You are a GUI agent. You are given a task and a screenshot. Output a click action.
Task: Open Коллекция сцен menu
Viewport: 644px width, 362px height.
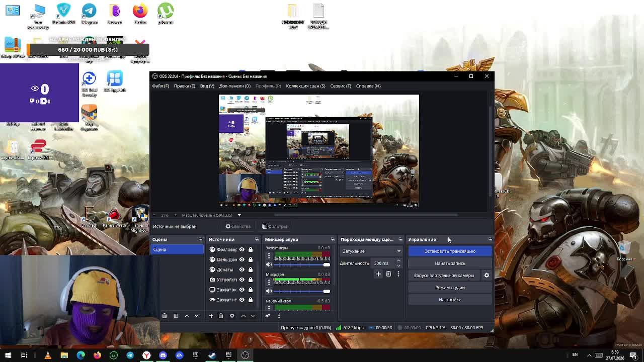tap(305, 86)
